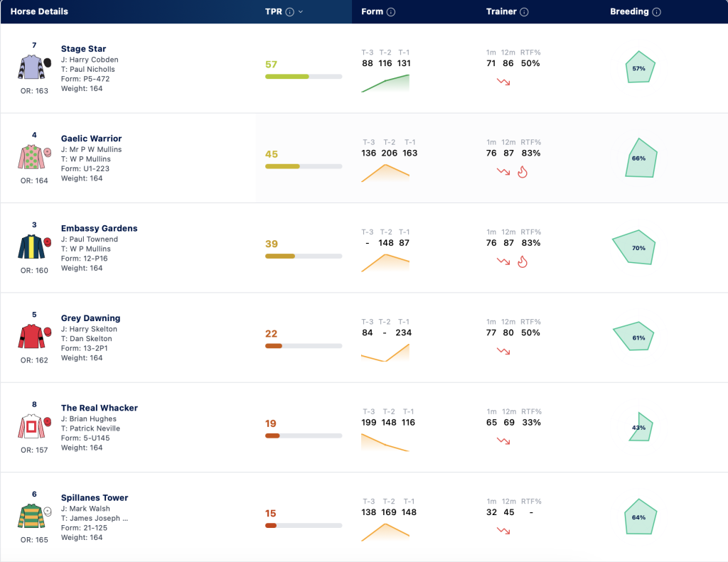Click Stage Star's jockey silks icon
Image resolution: width=728 pixels, height=562 pixels.
coord(34,67)
